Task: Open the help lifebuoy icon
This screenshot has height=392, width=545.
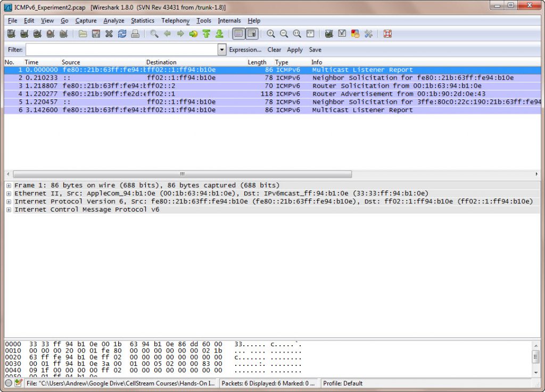Action: (x=387, y=34)
